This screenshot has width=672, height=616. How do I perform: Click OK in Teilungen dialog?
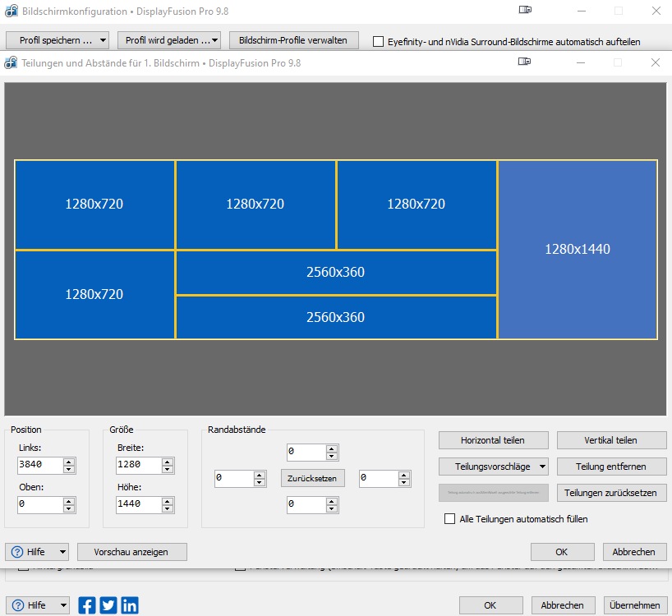562,552
